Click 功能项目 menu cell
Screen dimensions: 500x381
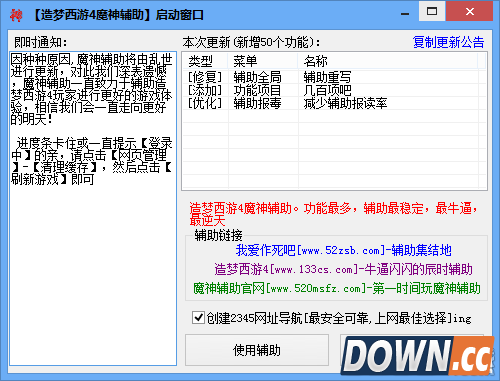pos(257,90)
